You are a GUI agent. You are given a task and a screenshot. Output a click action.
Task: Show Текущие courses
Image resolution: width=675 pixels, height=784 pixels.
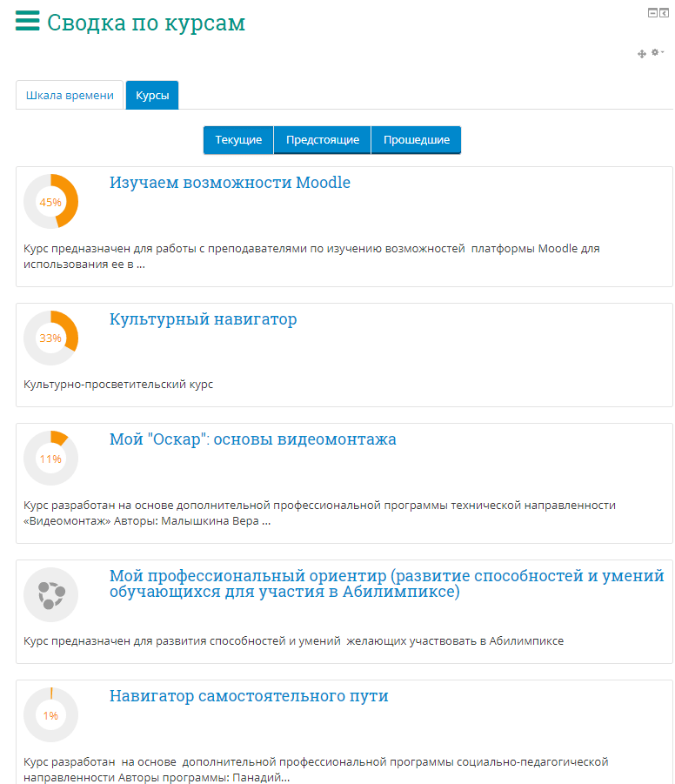coord(238,140)
